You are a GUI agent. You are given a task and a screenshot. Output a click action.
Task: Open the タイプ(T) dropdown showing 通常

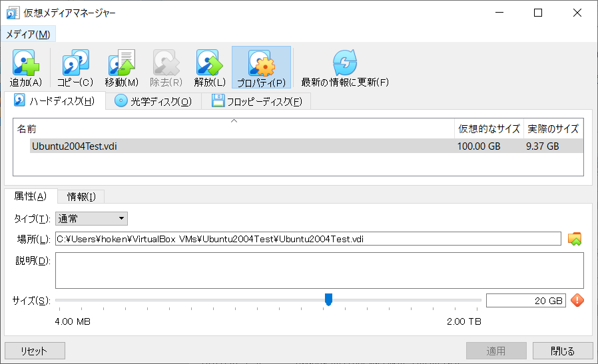pos(91,219)
